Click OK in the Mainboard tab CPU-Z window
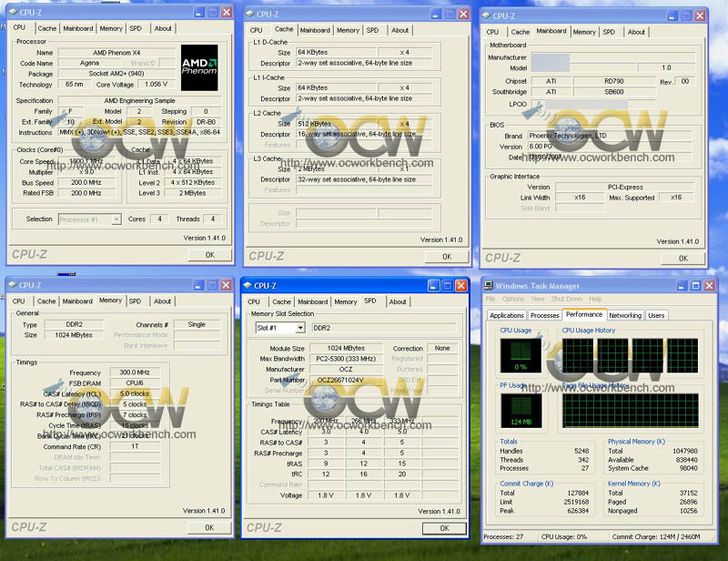The image size is (728, 561). coord(683,259)
